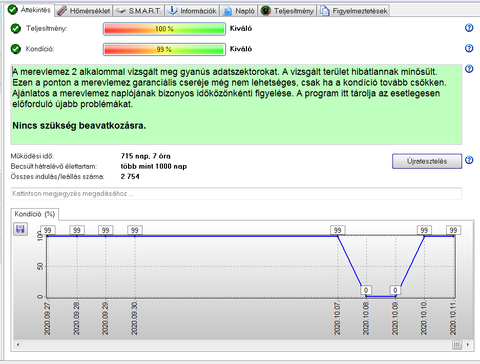Click green checkmark icon next to Kondíció
The image size is (480, 364).
point(16,49)
